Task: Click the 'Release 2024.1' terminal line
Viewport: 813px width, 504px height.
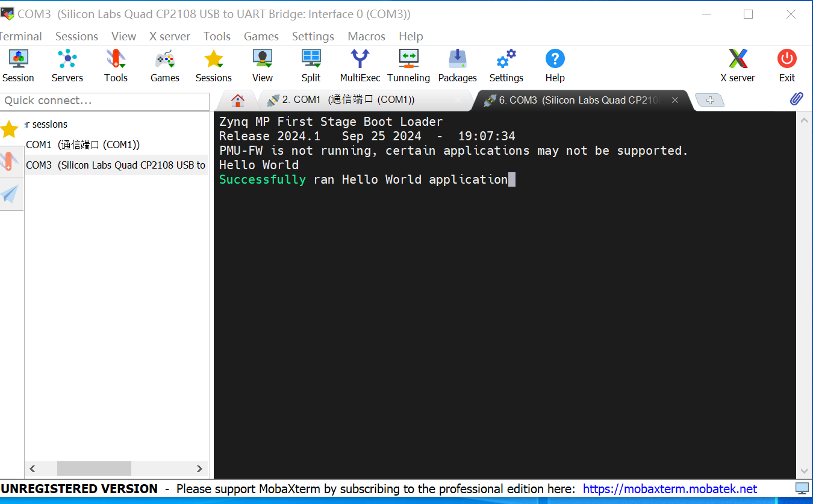Action: click(x=367, y=136)
